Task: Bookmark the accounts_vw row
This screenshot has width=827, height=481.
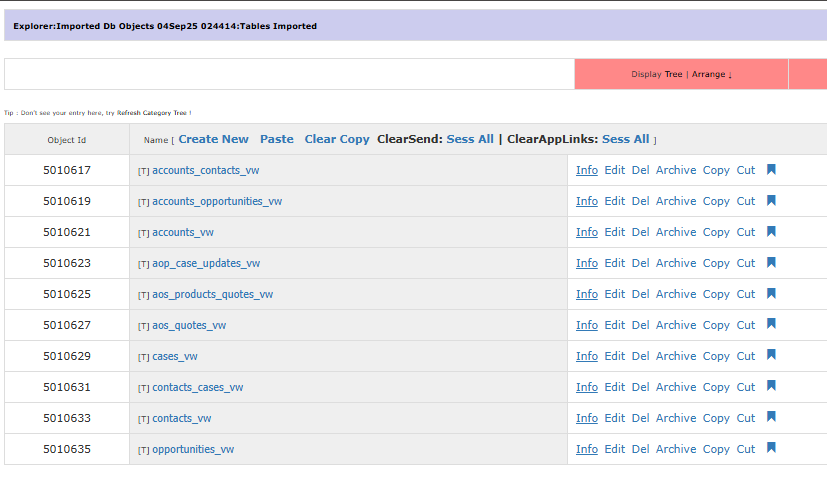Action: click(771, 232)
